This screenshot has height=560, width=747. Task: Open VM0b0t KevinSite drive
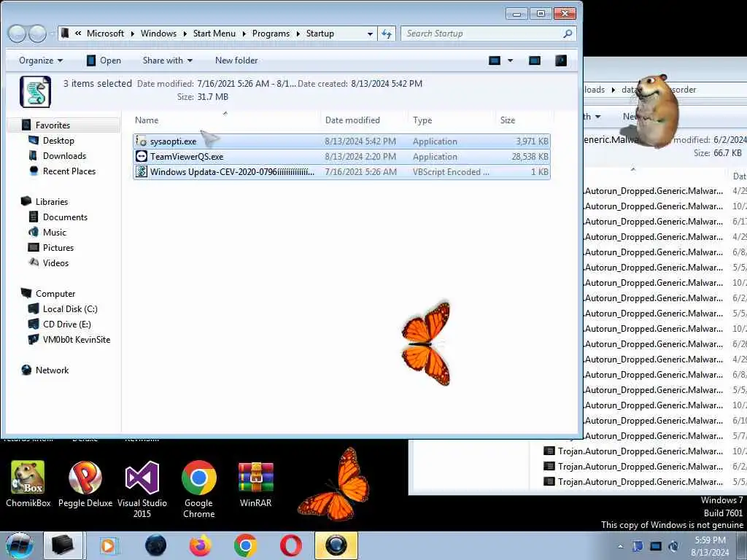click(x=76, y=340)
